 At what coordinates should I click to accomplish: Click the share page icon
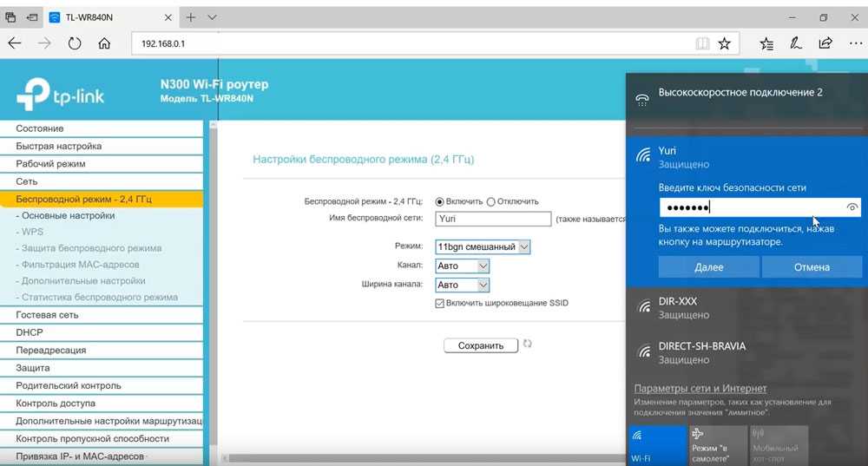click(825, 43)
